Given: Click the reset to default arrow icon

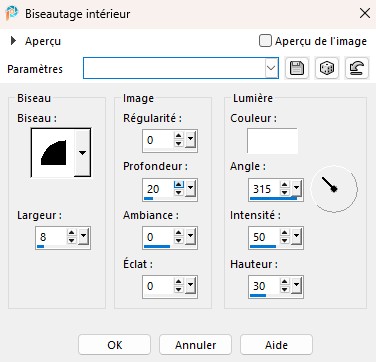Looking at the screenshot, I should [357, 68].
